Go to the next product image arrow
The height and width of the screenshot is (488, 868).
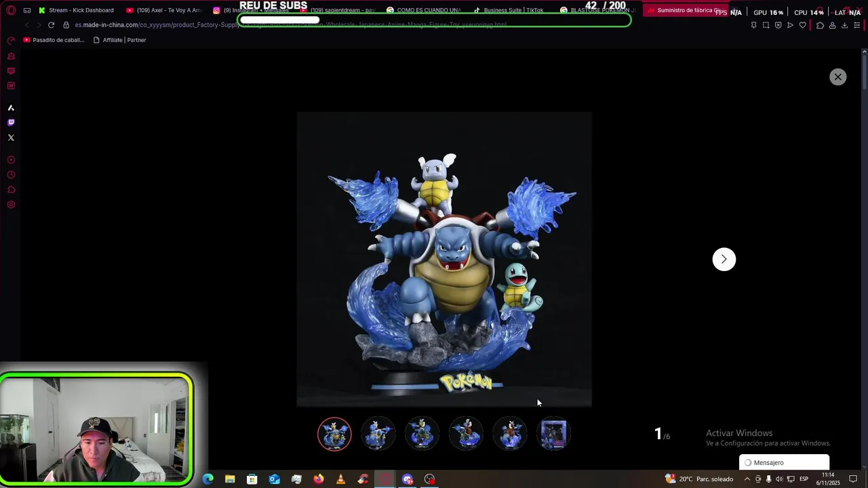[724, 259]
